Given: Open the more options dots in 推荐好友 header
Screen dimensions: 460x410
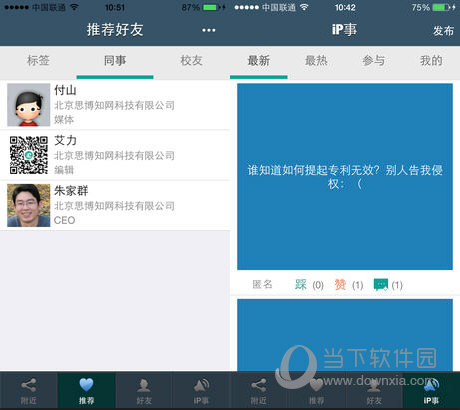Looking at the screenshot, I should (209, 30).
